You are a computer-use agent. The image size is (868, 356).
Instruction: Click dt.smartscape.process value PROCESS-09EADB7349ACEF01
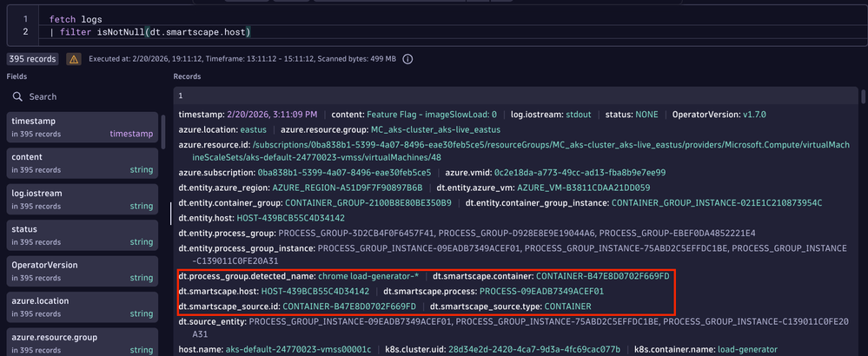(x=541, y=291)
